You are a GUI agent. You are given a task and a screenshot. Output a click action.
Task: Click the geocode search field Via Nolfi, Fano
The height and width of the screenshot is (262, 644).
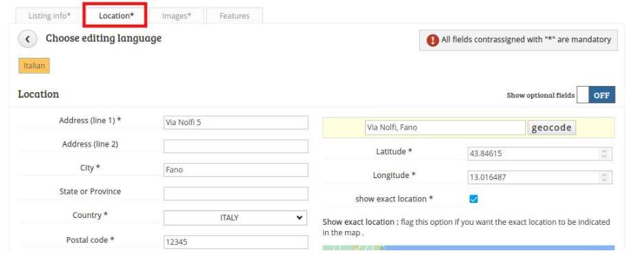click(445, 128)
